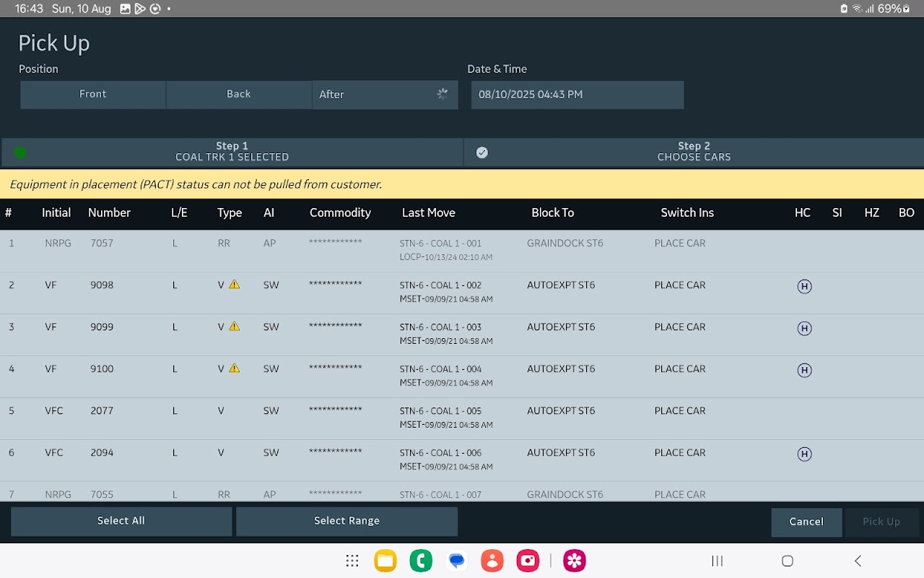The height and width of the screenshot is (578, 924).
Task: Tap warning triangle on car 9100 row
Action: coord(234,368)
